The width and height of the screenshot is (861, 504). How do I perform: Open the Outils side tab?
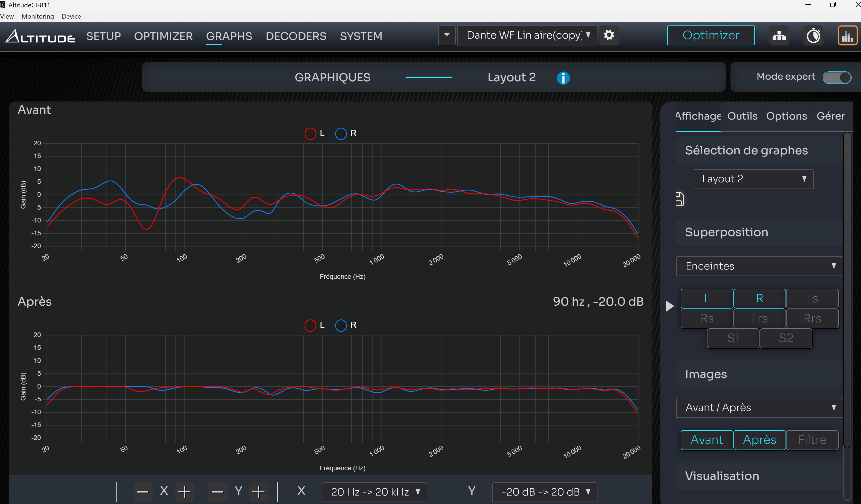pos(742,116)
